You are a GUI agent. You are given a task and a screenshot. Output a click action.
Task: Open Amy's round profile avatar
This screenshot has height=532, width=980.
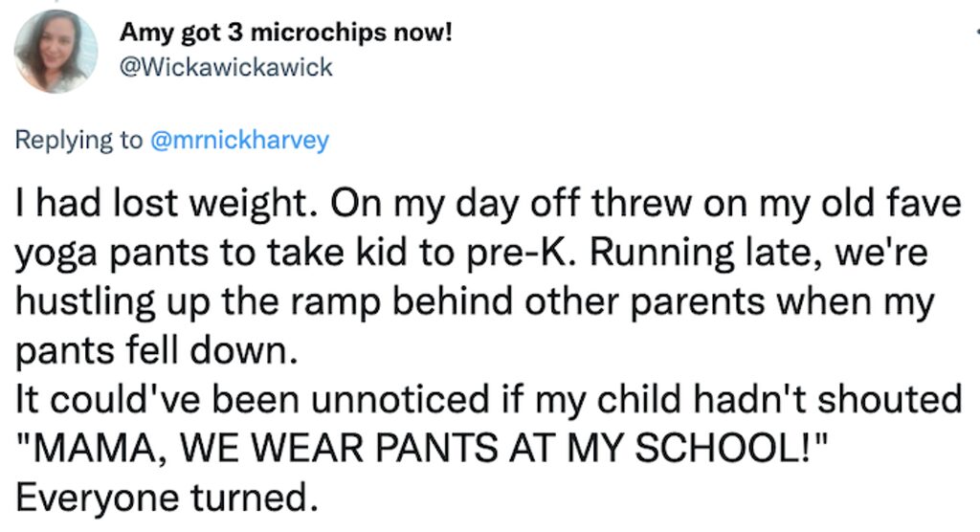pyautogui.click(x=56, y=52)
